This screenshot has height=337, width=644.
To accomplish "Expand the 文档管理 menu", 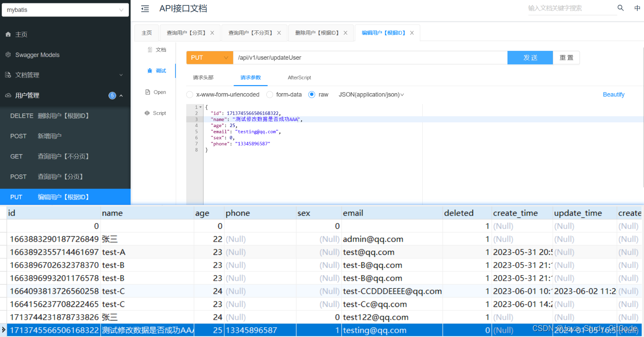I will 121,75.
